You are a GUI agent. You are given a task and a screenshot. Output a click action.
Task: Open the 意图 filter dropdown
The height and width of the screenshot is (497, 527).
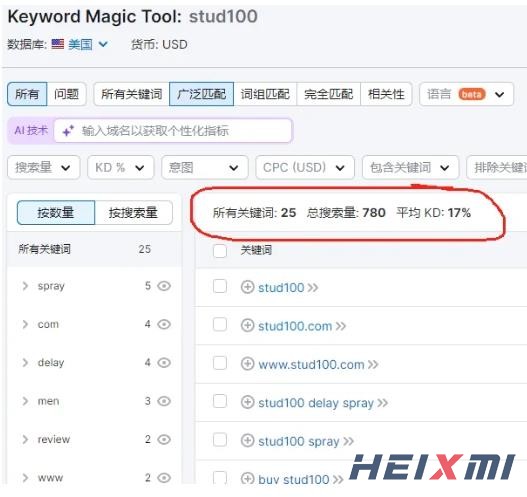click(x=205, y=167)
